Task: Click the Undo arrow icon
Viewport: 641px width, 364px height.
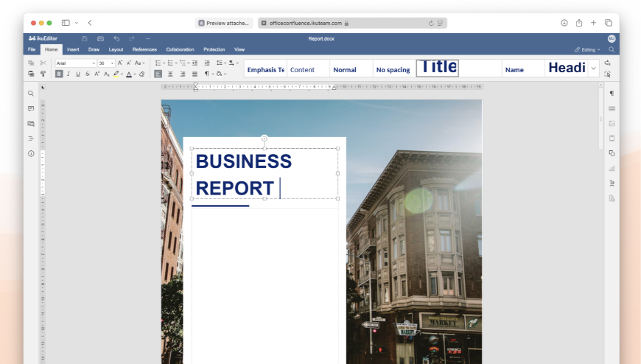Action: 116,38
